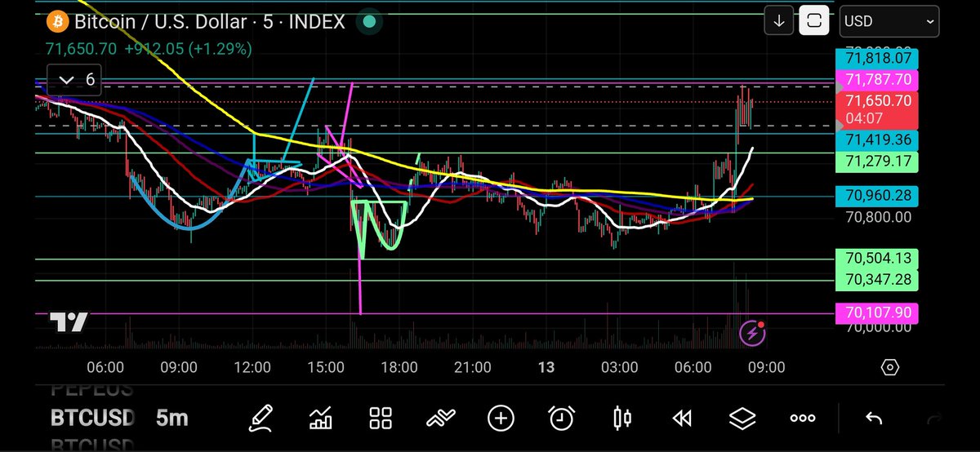Viewport: 980px width, 452px height.
Task: Click the undo arrow button
Action: (x=874, y=419)
